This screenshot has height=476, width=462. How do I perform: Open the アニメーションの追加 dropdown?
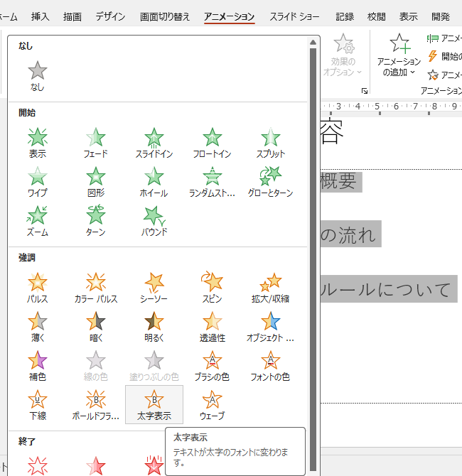tap(399, 55)
